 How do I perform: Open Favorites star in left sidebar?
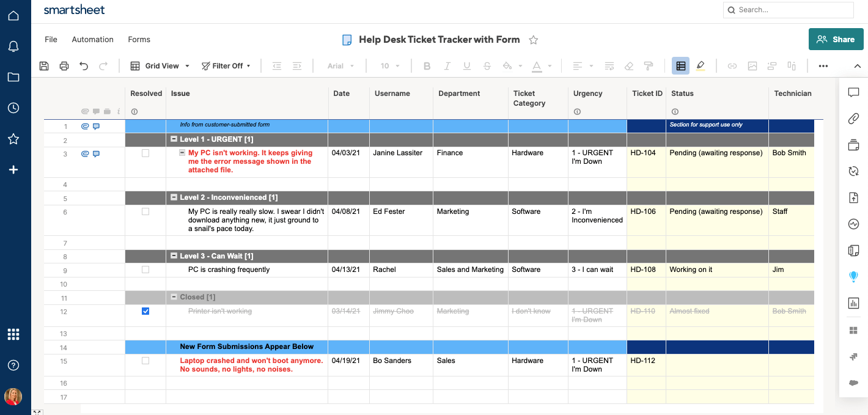13,139
